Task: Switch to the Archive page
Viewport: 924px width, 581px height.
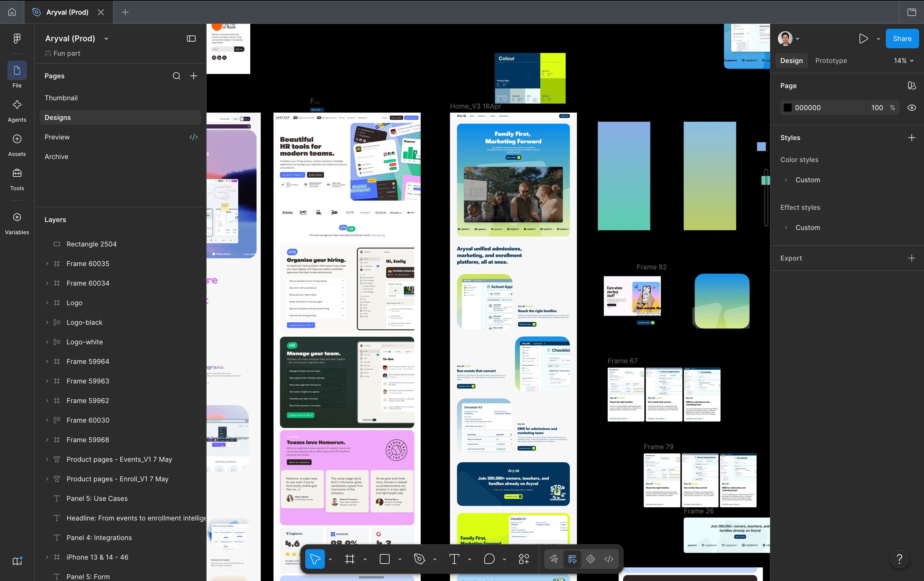Action: tap(120, 157)
